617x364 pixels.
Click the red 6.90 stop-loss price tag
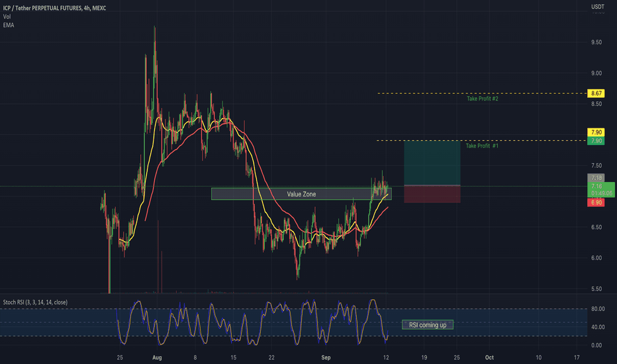click(x=596, y=203)
